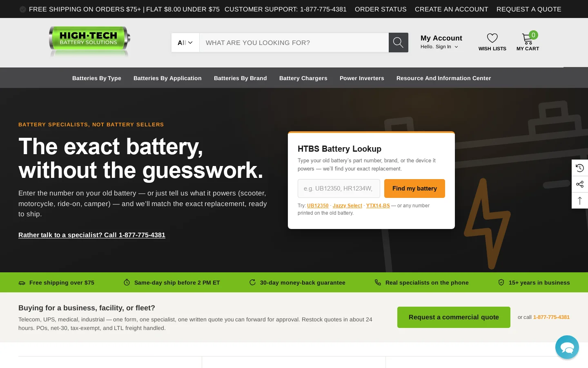This screenshot has height=368, width=588.
Task: Click the Create An Account link
Action: pyautogui.click(x=452, y=9)
